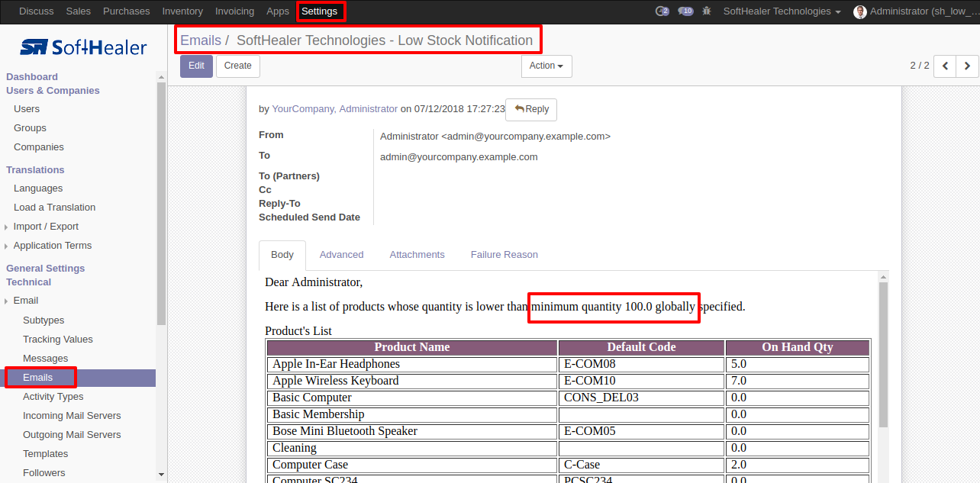
Task: Click the Basic Computer product cell
Action: [412, 398]
